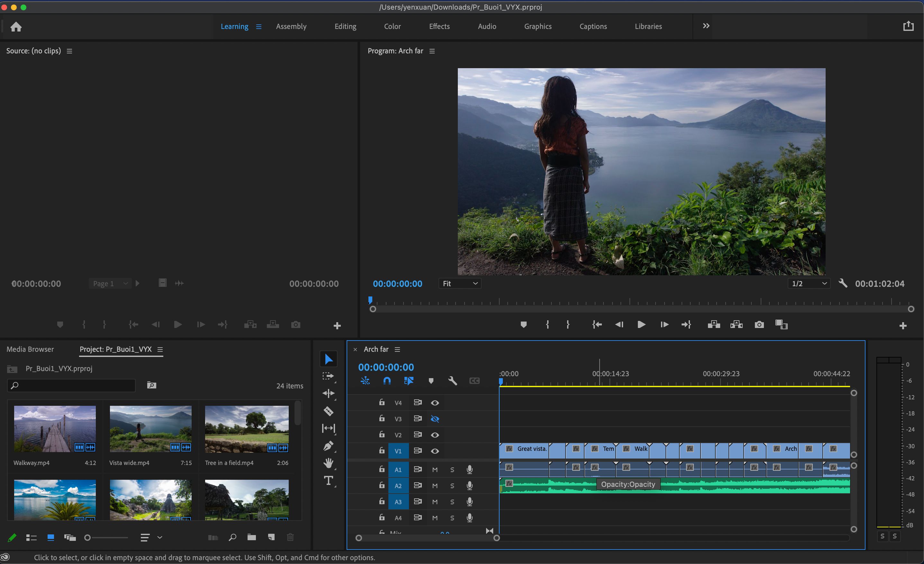The width and height of the screenshot is (924, 564).
Task: Open the 1/2 playback resolution dropdown
Action: 809,284
